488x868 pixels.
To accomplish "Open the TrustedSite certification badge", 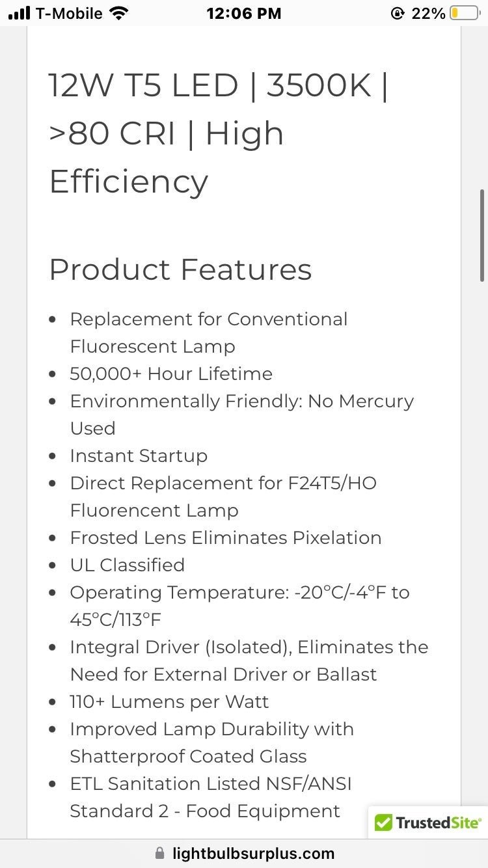I will pyautogui.click(x=428, y=822).
